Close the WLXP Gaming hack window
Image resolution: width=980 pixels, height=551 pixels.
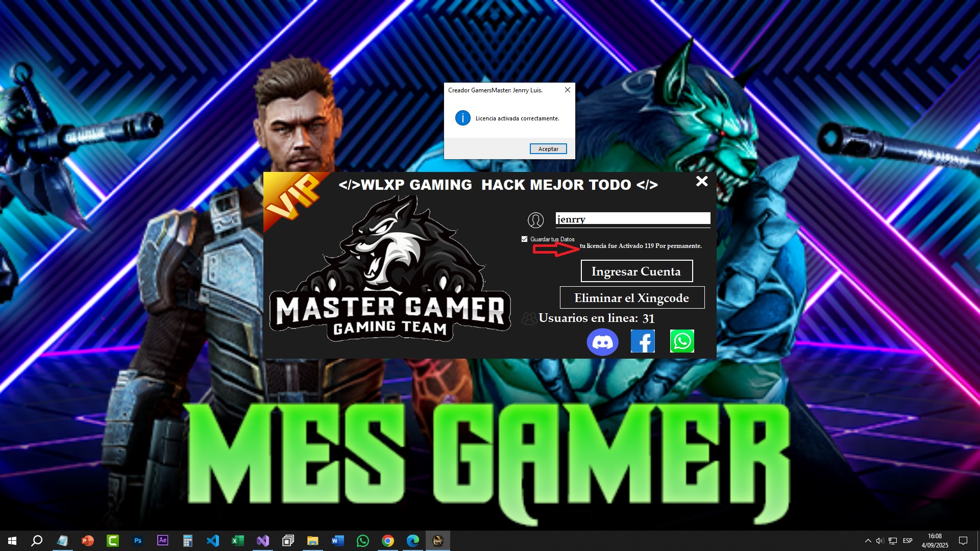702,181
